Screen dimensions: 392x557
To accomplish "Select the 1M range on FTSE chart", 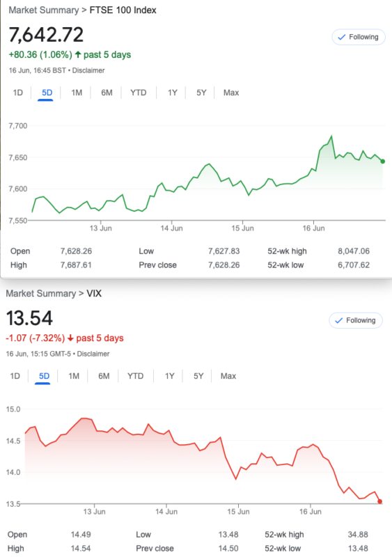I will [x=77, y=93].
